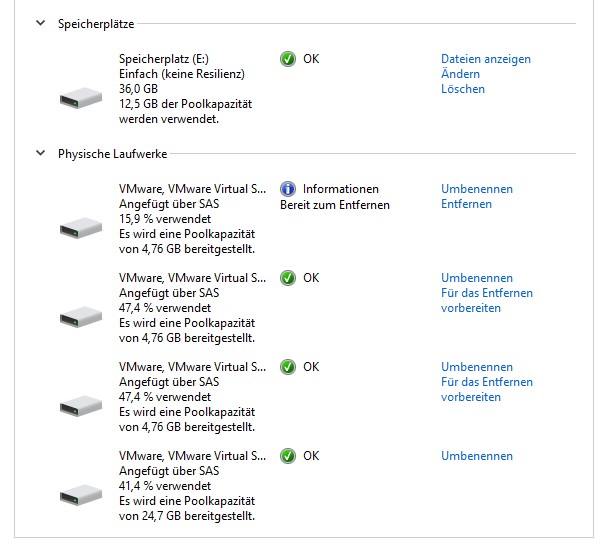Click the green OK icon for the 24,7 GB drive

288,456
